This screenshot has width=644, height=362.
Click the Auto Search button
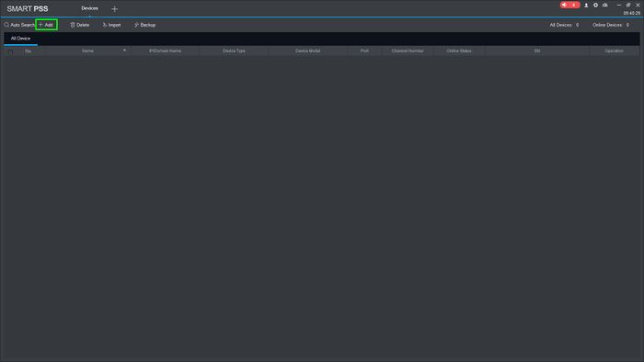(x=19, y=25)
